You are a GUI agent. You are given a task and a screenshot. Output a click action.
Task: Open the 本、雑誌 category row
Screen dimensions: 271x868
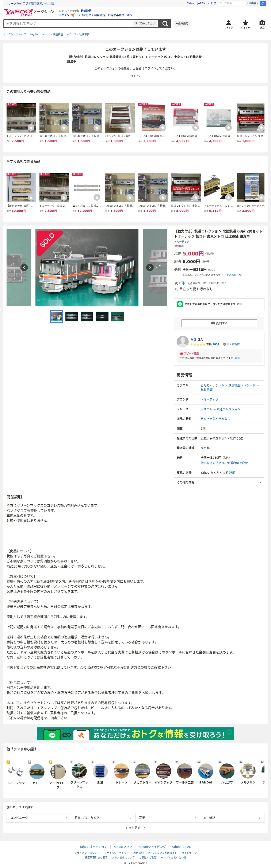232,818
